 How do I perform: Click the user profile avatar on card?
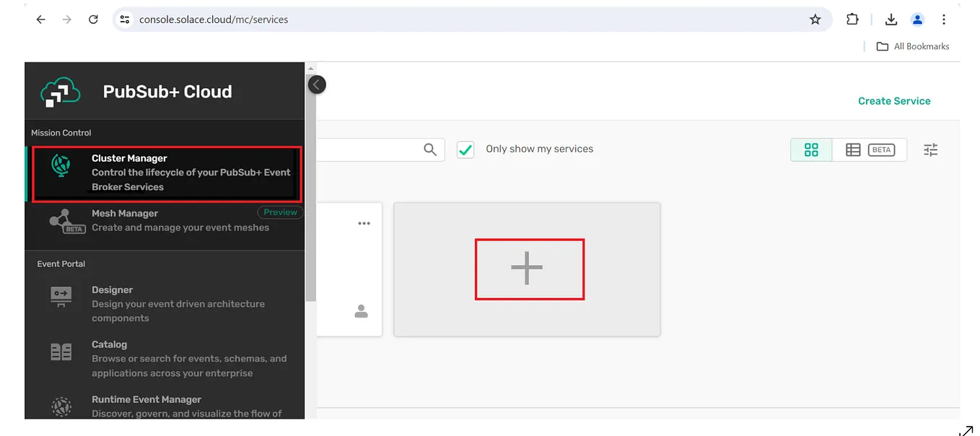(x=361, y=311)
